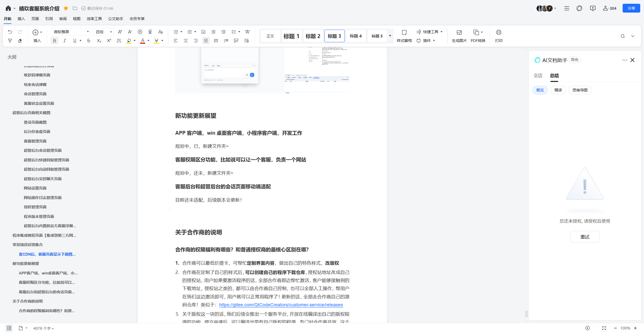Click the red font color swatch
This screenshot has width=644, height=333.
pyautogui.click(x=143, y=40)
